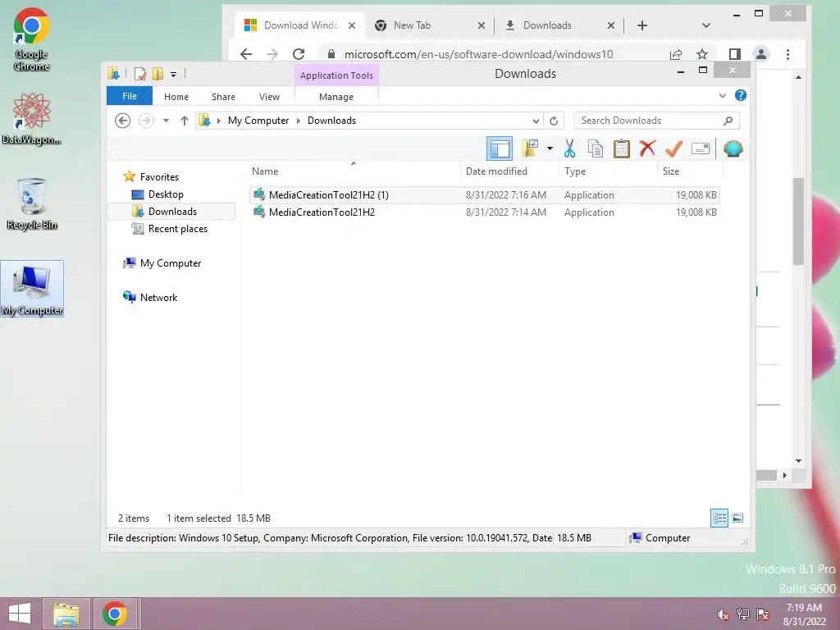Select Network in navigation pane
840x630 pixels.
click(158, 297)
